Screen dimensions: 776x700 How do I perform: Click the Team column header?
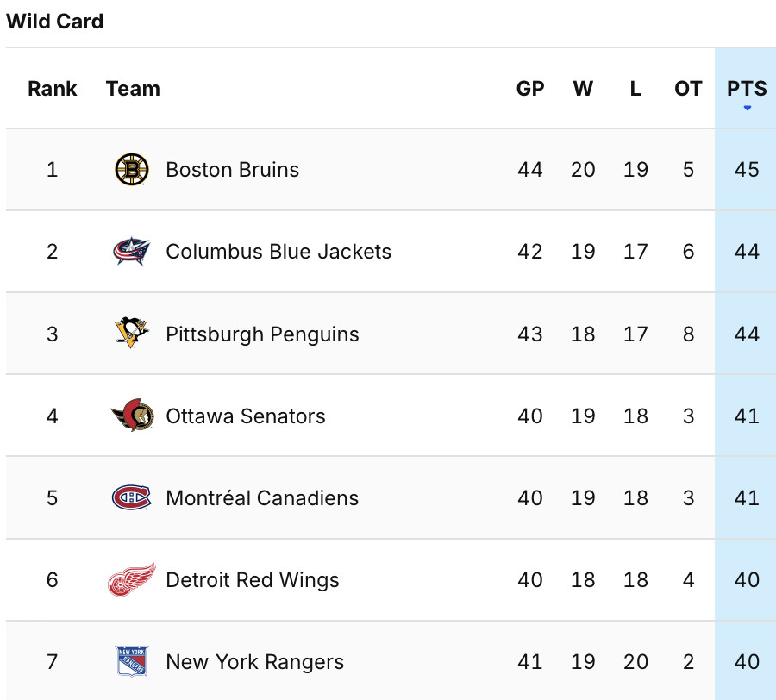(133, 89)
